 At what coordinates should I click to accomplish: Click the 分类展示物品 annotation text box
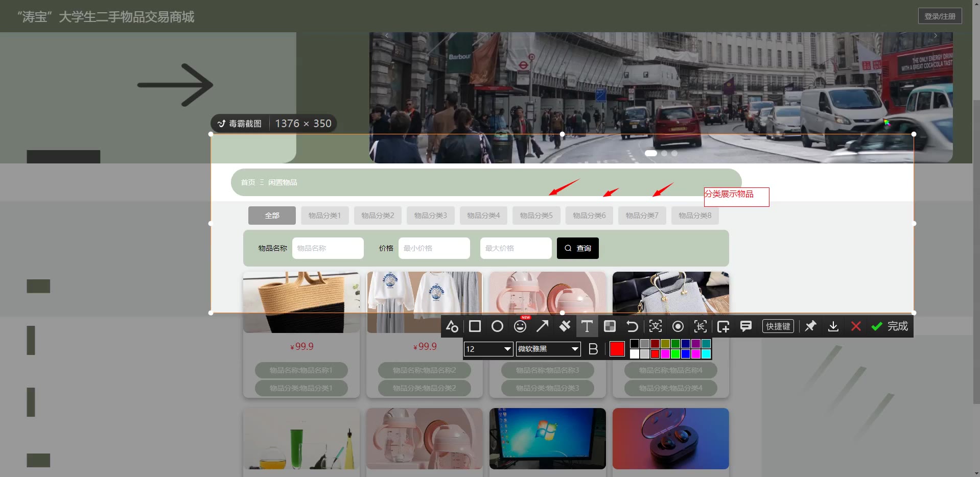tap(736, 197)
